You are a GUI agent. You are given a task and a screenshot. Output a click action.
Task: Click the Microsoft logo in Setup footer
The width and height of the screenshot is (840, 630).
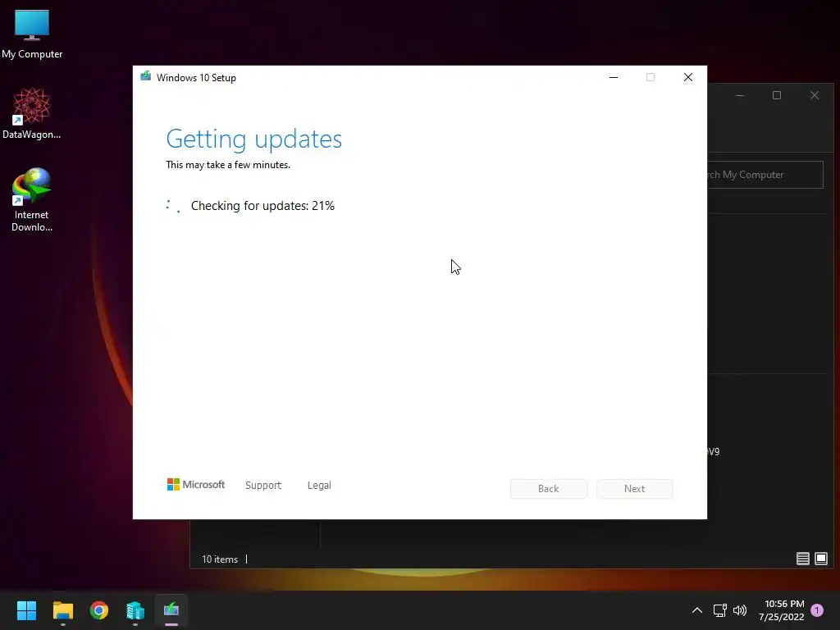(x=196, y=485)
